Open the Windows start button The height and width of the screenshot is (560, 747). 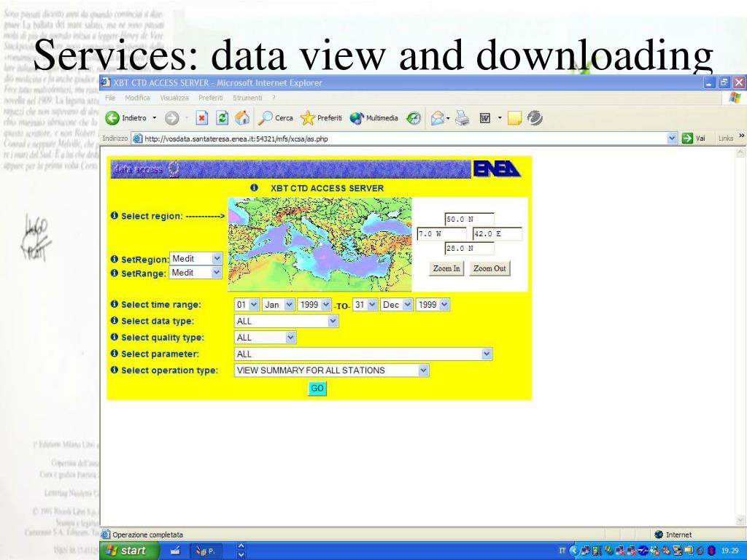(127, 551)
